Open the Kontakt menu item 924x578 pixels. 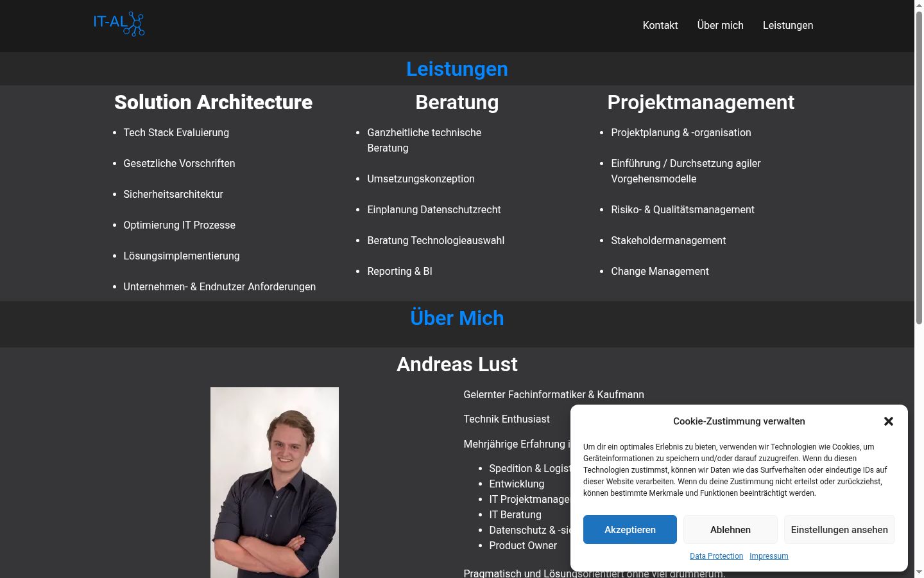coord(660,26)
